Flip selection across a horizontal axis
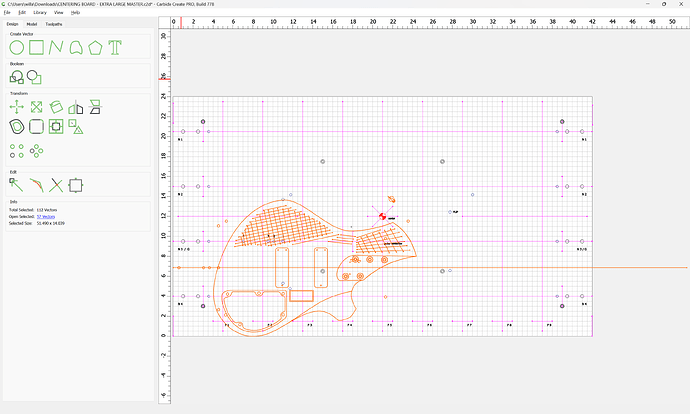This screenshot has width=690, height=414. pyautogui.click(x=95, y=107)
